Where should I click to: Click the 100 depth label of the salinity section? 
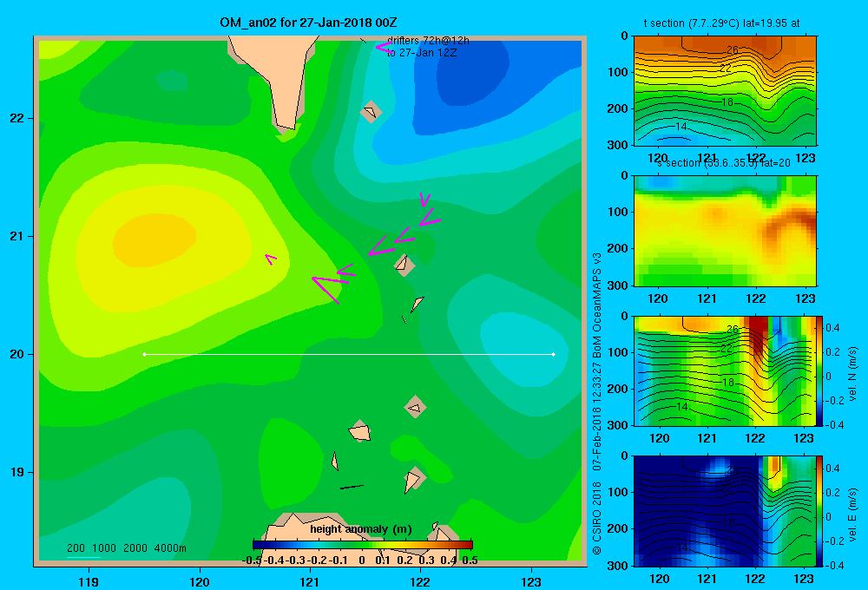[617, 212]
